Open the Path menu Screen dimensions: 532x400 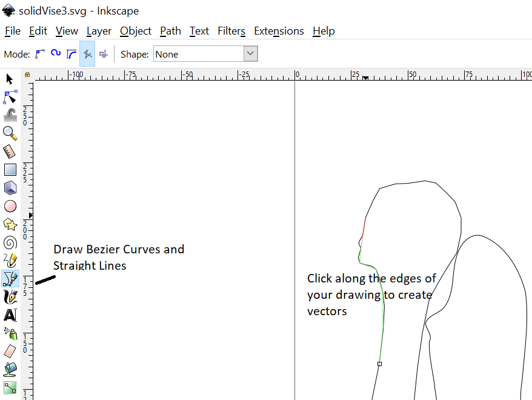click(x=170, y=31)
